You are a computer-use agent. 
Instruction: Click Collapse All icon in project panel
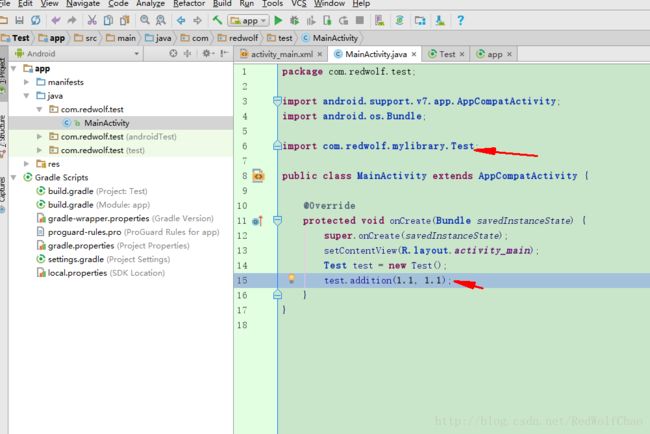click(x=188, y=53)
